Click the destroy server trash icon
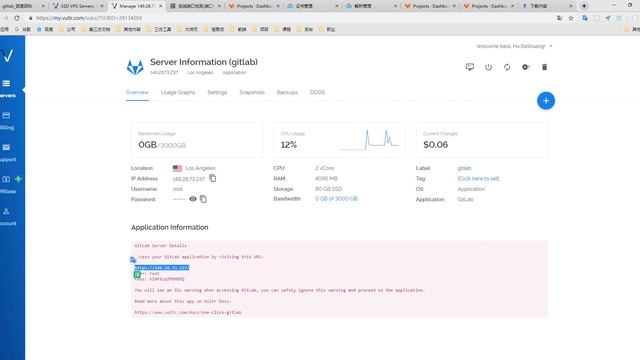Screen dimensions: 640x360 (x=544, y=67)
